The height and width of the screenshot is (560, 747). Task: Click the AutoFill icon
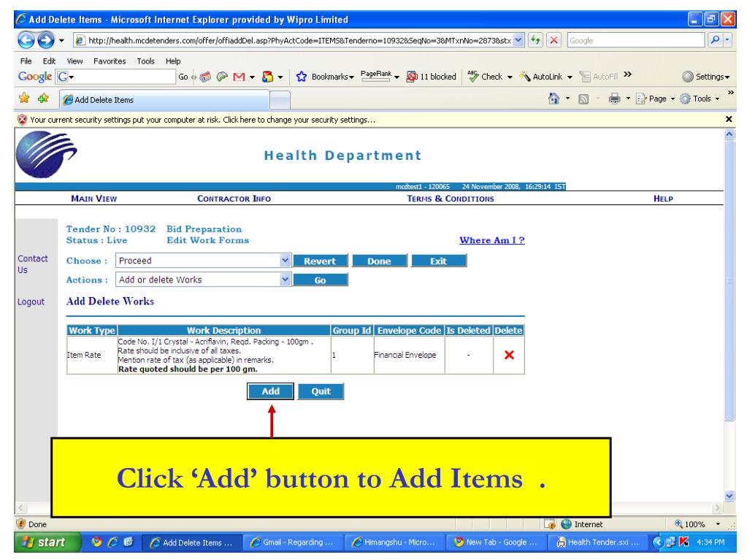tap(585, 77)
